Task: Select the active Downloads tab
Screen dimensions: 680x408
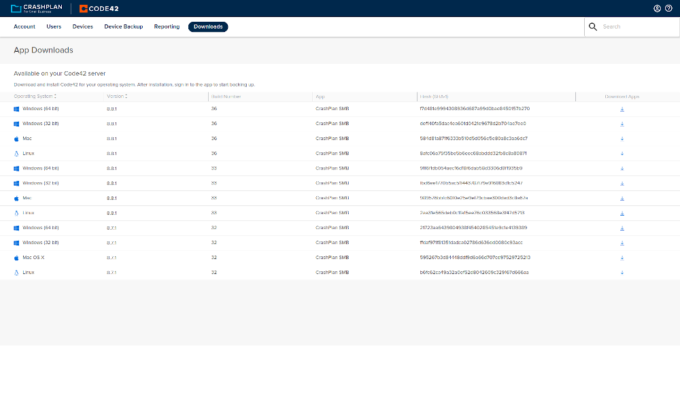Action: click(x=208, y=27)
